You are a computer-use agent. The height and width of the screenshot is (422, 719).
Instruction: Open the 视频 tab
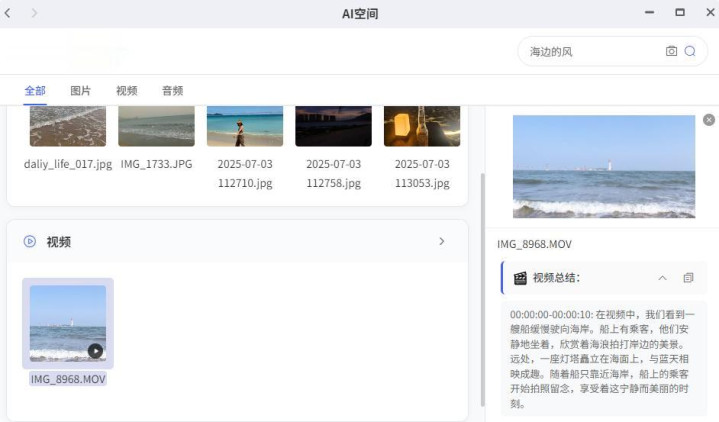127,91
